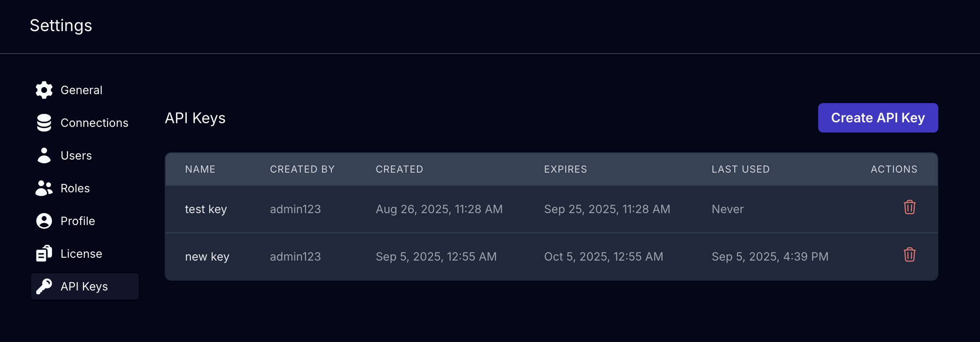This screenshot has width=980, height=342.
Task: Click the Profile avatar icon
Action: pyautogui.click(x=44, y=221)
